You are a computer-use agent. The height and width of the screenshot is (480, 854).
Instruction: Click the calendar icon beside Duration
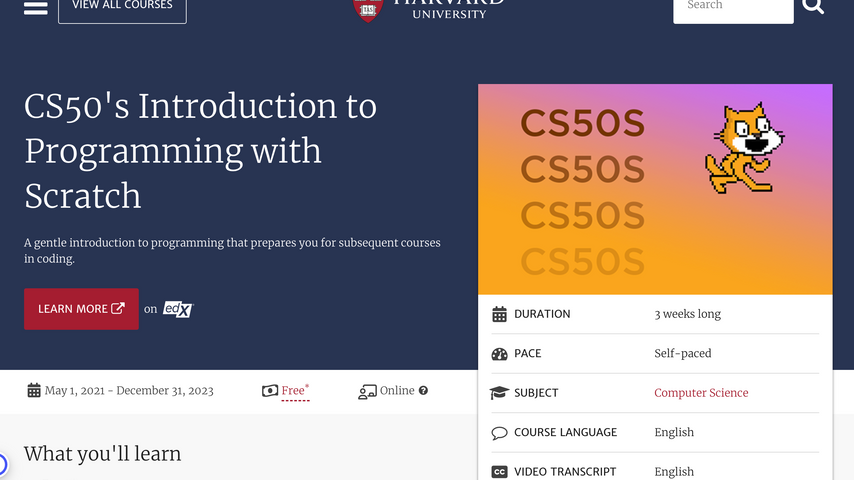[x=499, y=314]
